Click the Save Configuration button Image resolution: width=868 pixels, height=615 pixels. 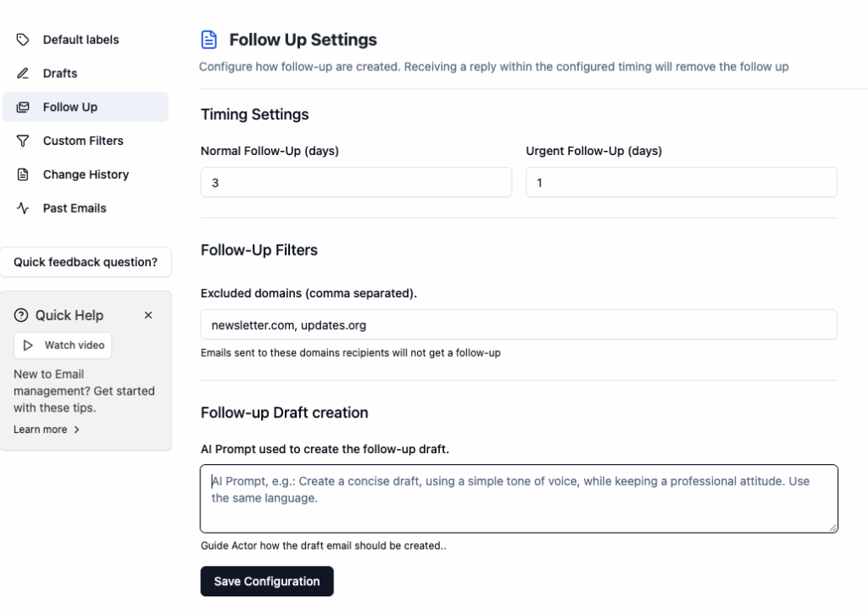tap(267, 581)
